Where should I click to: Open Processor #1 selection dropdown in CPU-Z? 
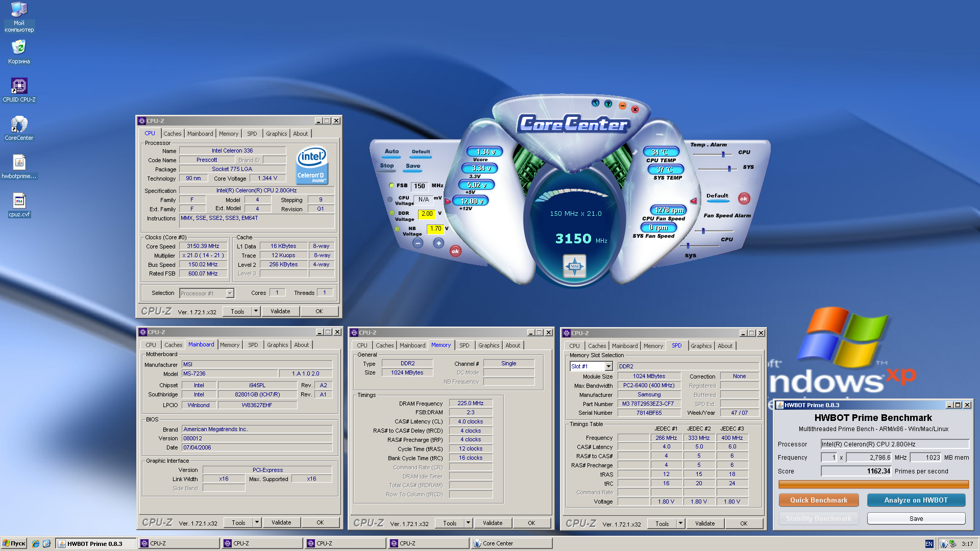pyautogui.click(x=207, y=293)
